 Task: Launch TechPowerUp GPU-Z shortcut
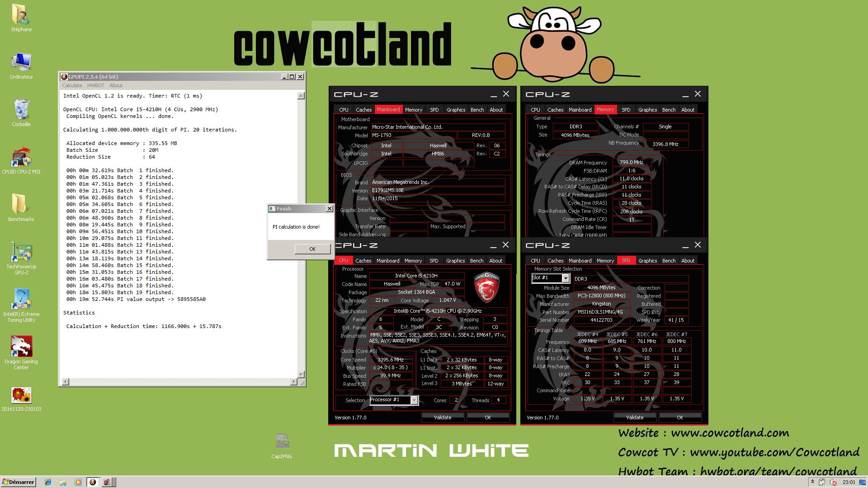coord(21,258)
